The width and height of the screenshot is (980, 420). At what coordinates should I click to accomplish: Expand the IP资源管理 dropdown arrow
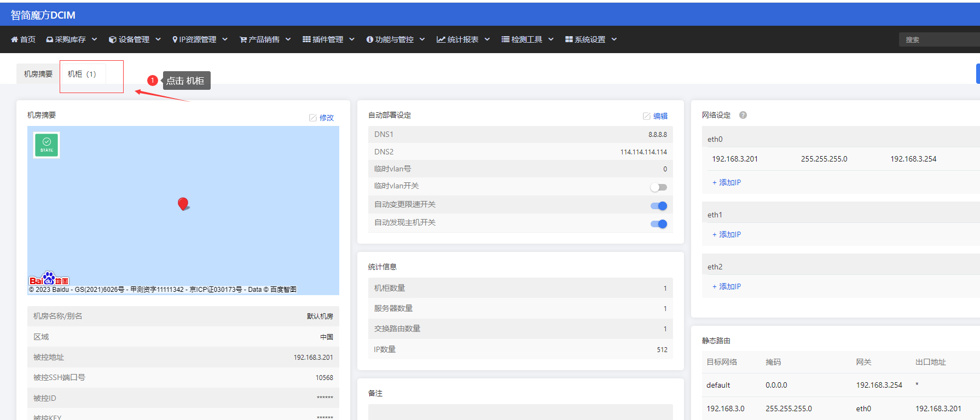225,39
